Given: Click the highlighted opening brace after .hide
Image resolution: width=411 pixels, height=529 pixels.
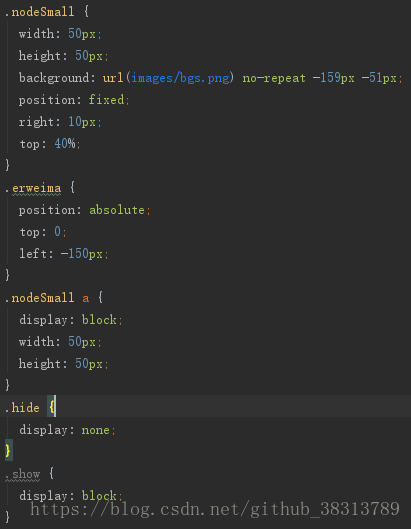Looking at the screenshot, I should pyautogui.click(x=52, y=407).
